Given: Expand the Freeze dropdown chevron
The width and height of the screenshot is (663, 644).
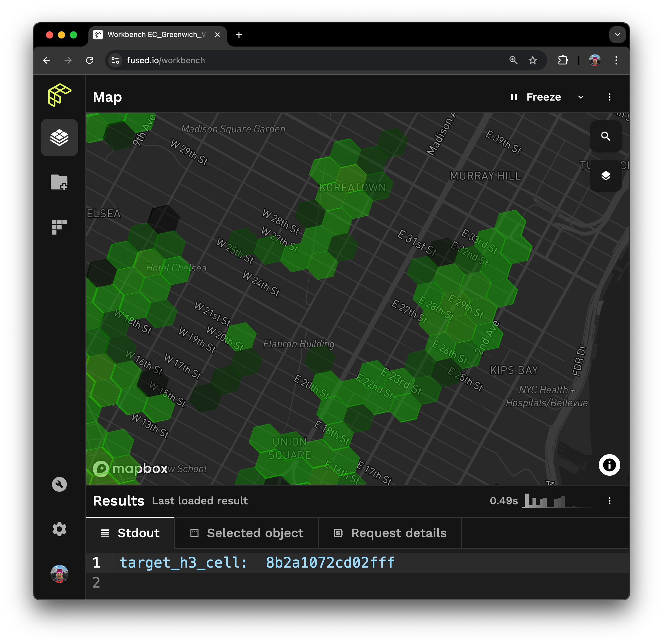Looking at the screenshot, I should click(x=581, y=97).
